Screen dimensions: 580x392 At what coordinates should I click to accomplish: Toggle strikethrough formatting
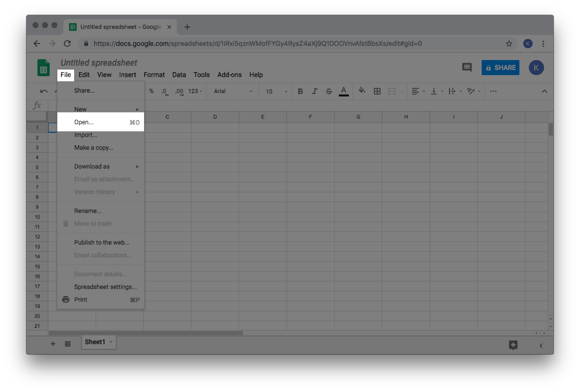(x=329, y=91)
